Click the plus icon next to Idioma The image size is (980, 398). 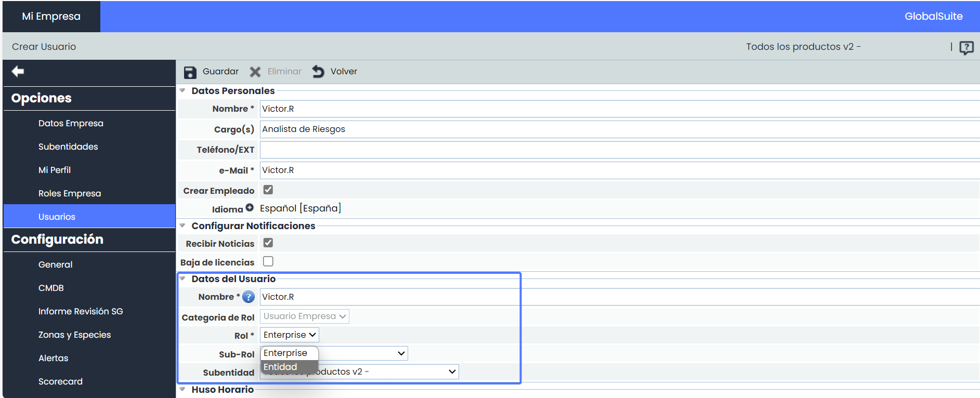click(250, 208)
